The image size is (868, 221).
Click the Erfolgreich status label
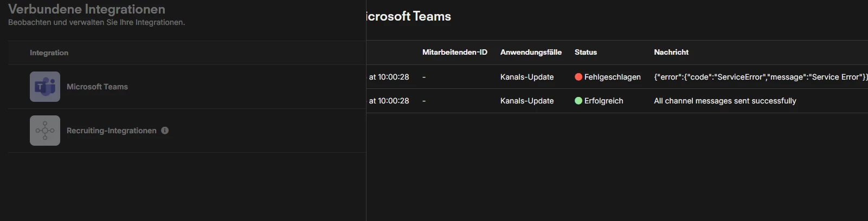603,101
